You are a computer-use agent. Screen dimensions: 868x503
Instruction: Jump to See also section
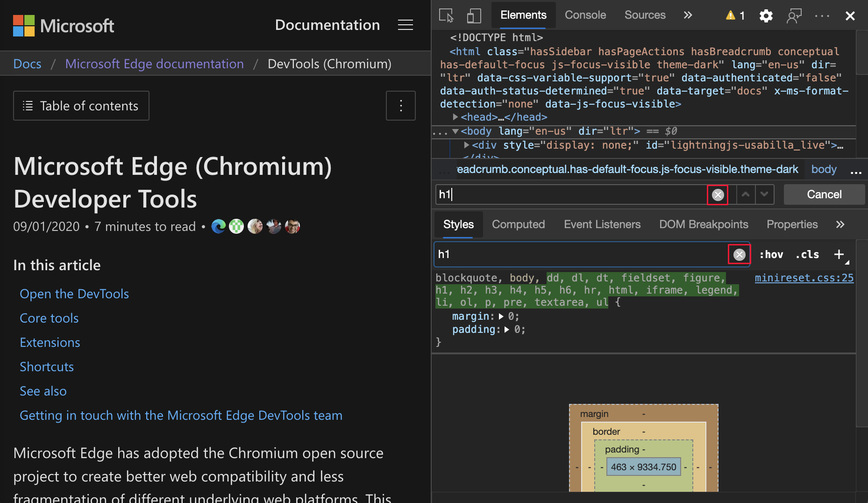click(43, 391)
